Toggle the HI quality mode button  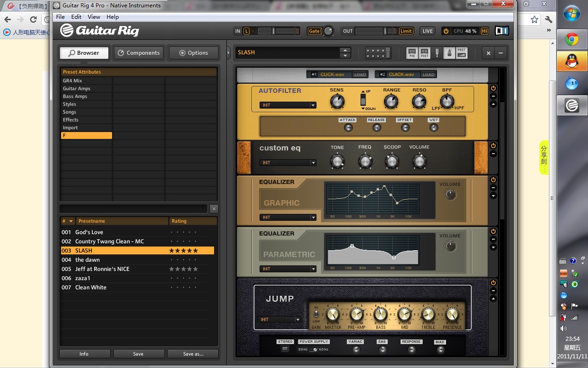point(485,31)
